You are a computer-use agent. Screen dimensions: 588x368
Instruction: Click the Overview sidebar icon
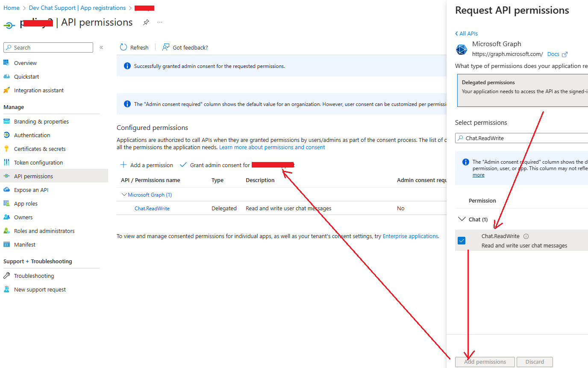pos(6,63)
